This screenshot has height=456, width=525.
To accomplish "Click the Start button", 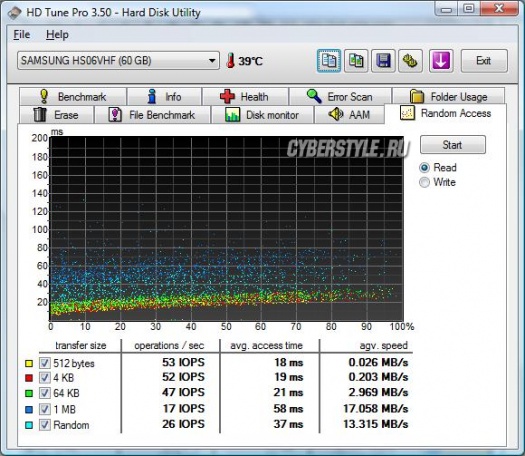I will (453, 145).
